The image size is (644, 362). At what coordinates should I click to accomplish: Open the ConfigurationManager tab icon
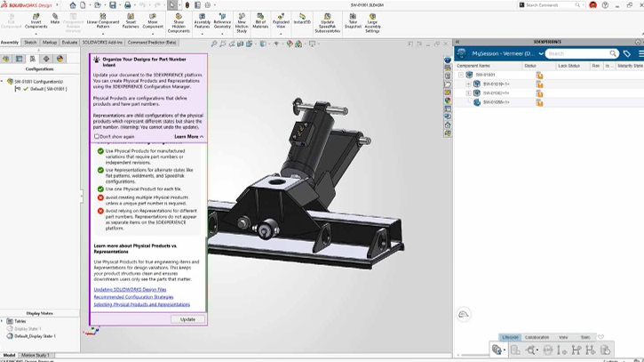(33, 59)
